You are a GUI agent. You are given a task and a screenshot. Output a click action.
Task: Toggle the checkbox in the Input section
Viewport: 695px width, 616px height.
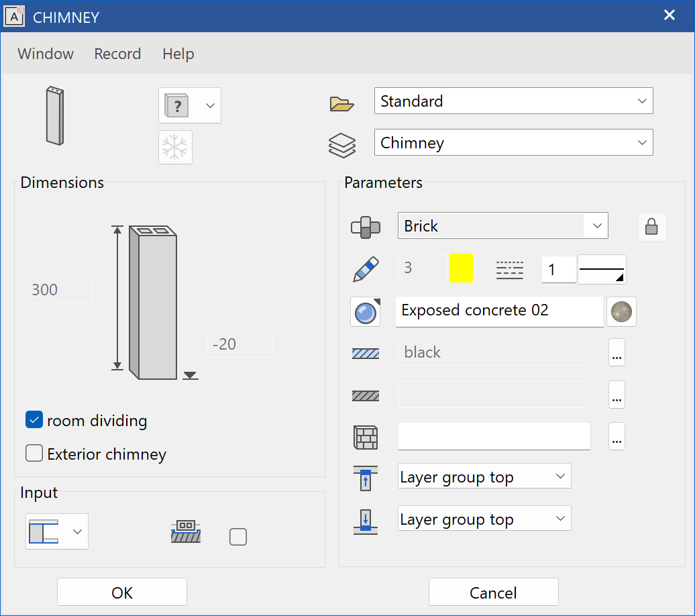point(238,537)
